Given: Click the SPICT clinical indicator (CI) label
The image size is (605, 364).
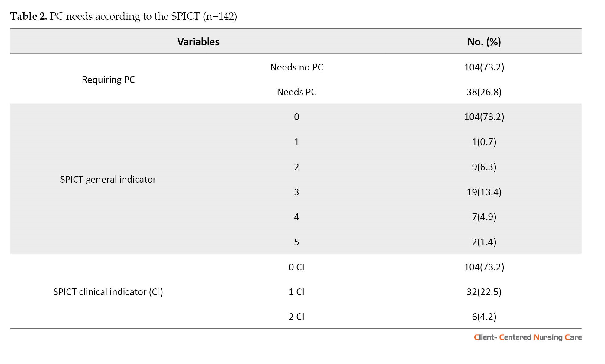Looking at the screenshot, I should [x=108, y=292].
